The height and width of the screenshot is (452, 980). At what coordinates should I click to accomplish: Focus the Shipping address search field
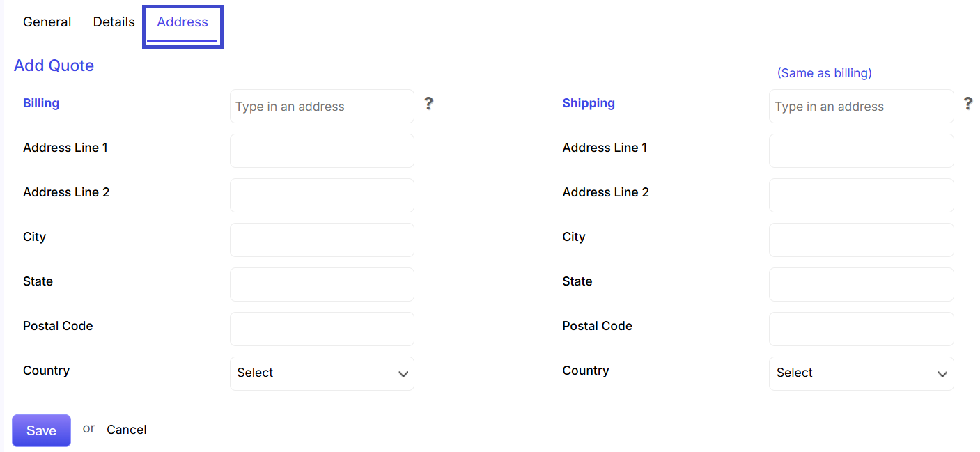coord(862,106)
